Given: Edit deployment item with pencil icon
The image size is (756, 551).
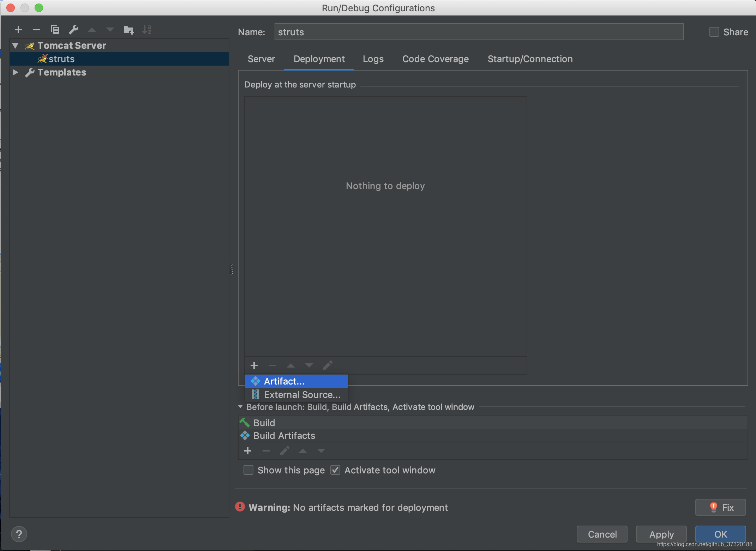Looking at the screenshot, I should (x=328, y=365).
